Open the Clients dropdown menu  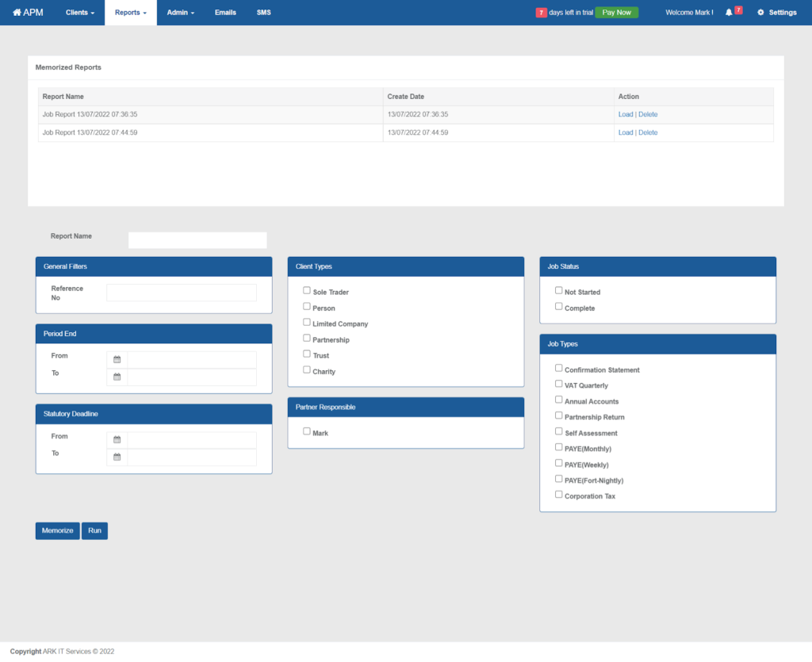click(79, 12)
